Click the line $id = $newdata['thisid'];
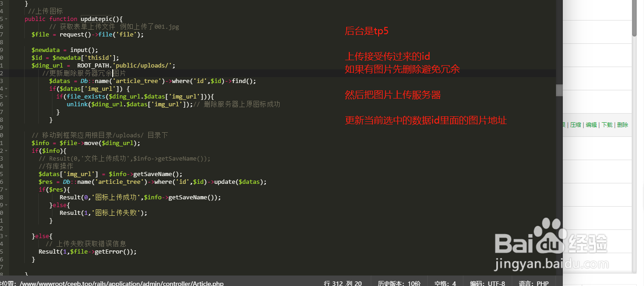 [75, 57]
